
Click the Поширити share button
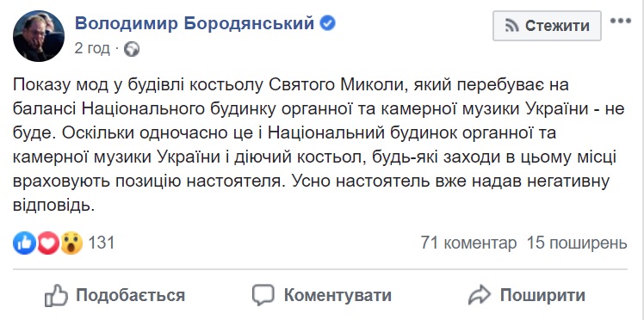(527, 295)
